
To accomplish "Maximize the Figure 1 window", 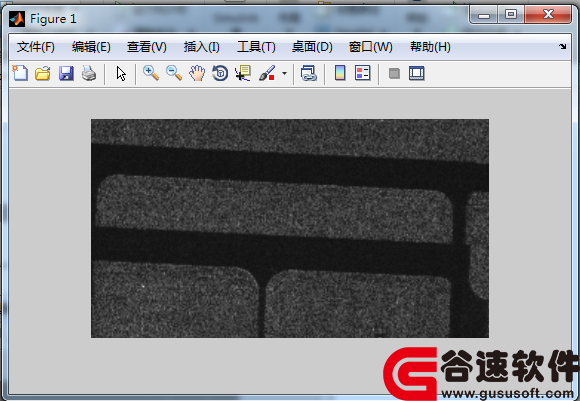I will pos(511,15).
